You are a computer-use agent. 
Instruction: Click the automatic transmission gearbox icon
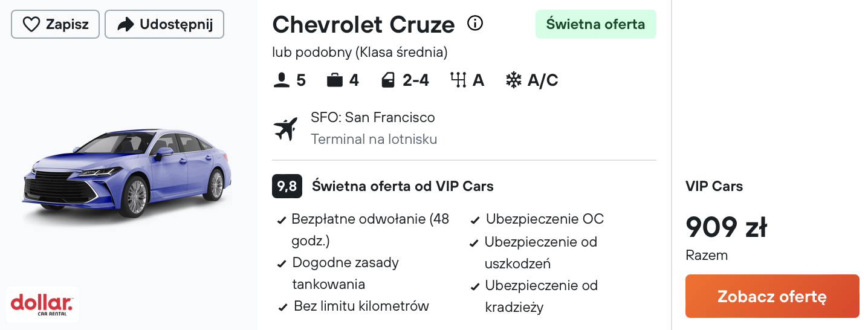point(459,80)
